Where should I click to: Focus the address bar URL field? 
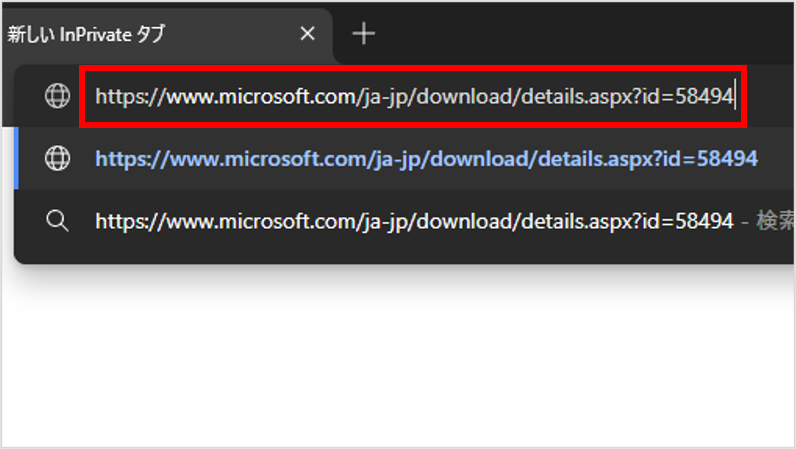pyautogui.click(x=414, y=97)
